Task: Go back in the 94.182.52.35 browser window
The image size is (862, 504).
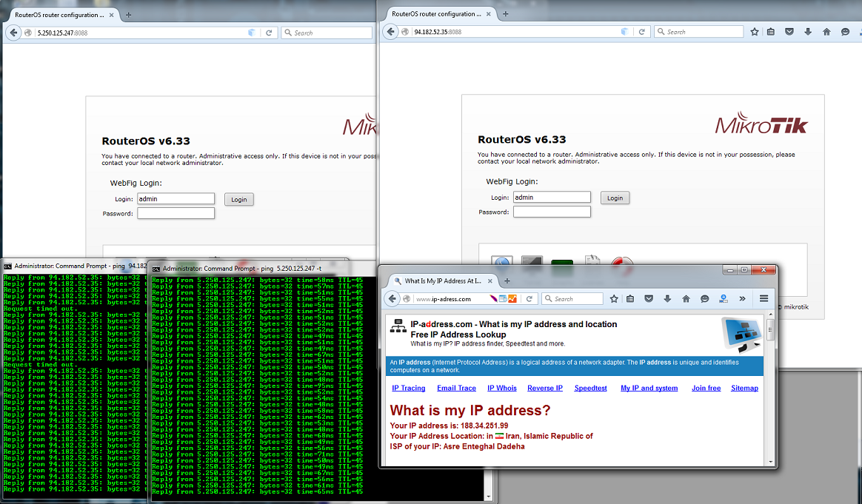Action: point(390,32)
